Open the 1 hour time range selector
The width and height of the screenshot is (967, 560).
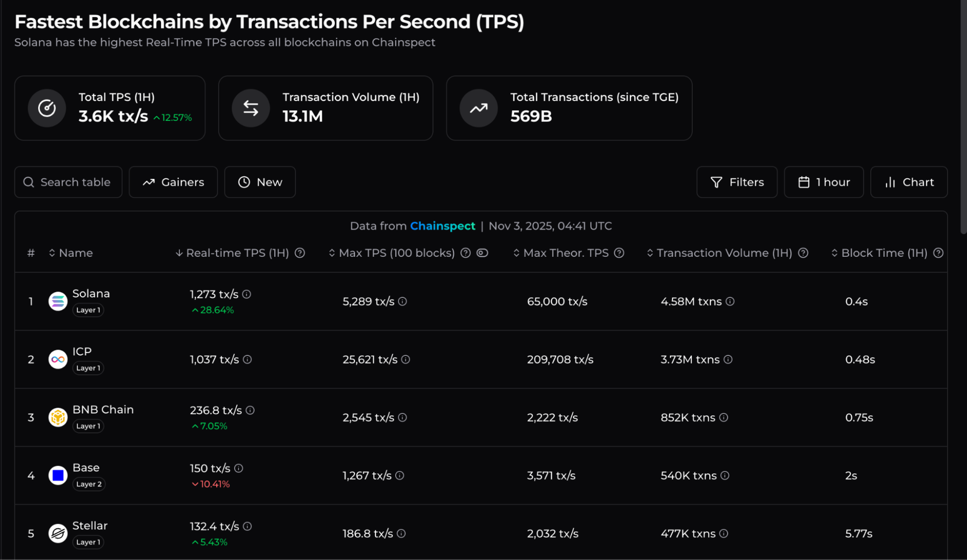pos(823,182)
